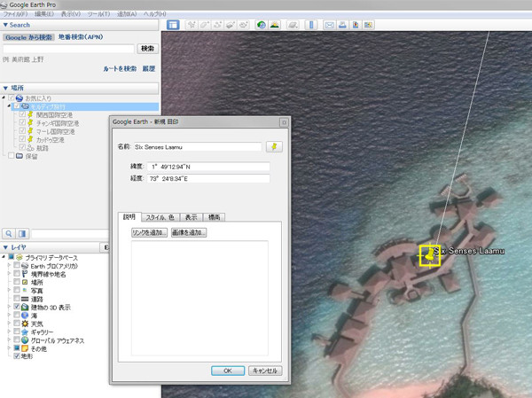
Task: Open the 編集(E) menu
Action: pyautogui.click(x=44, y=14)
